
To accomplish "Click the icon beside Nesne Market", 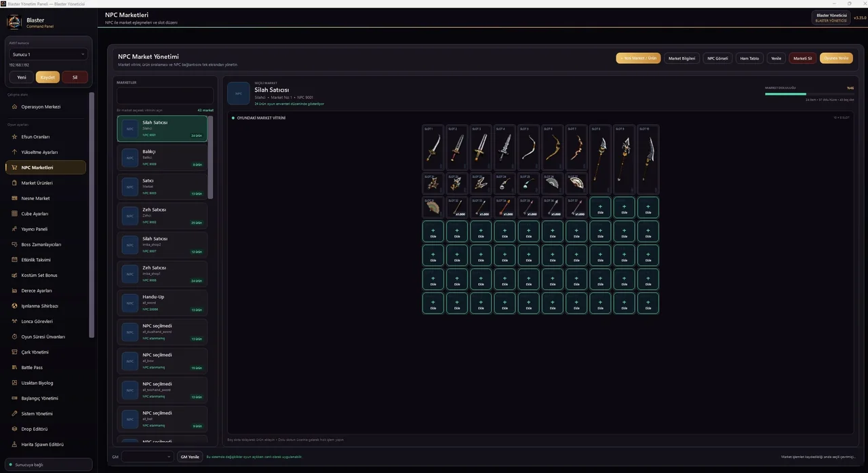I will pyautogui.click(x=14, y=198).
